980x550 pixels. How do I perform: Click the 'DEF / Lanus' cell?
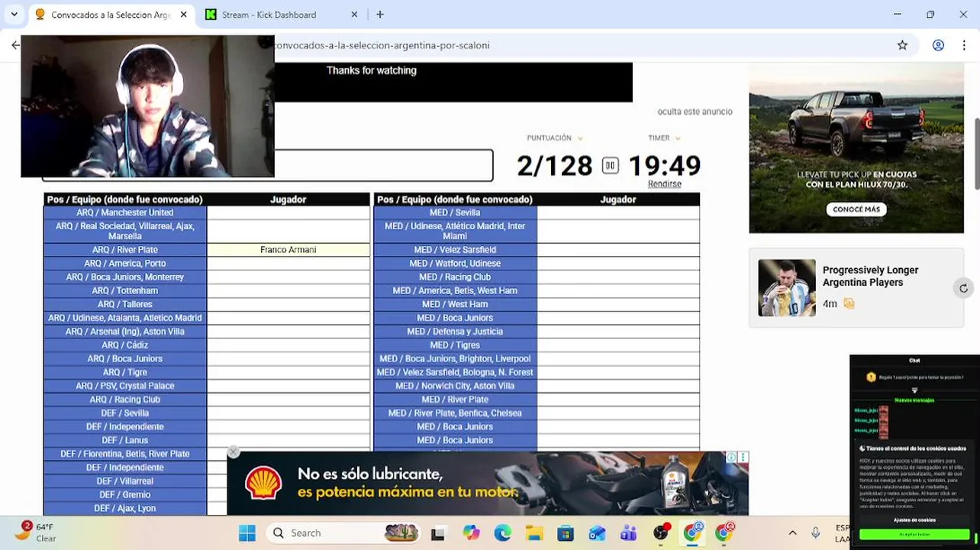[x=125, y=440]
